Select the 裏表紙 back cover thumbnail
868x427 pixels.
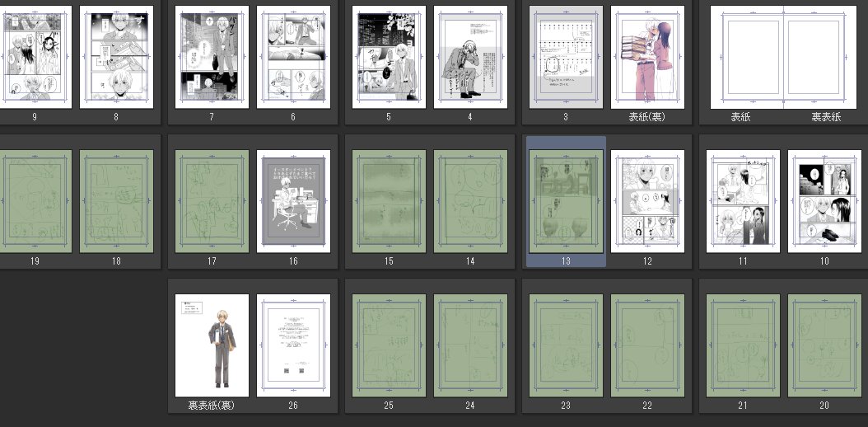click(x=820, y=57)
